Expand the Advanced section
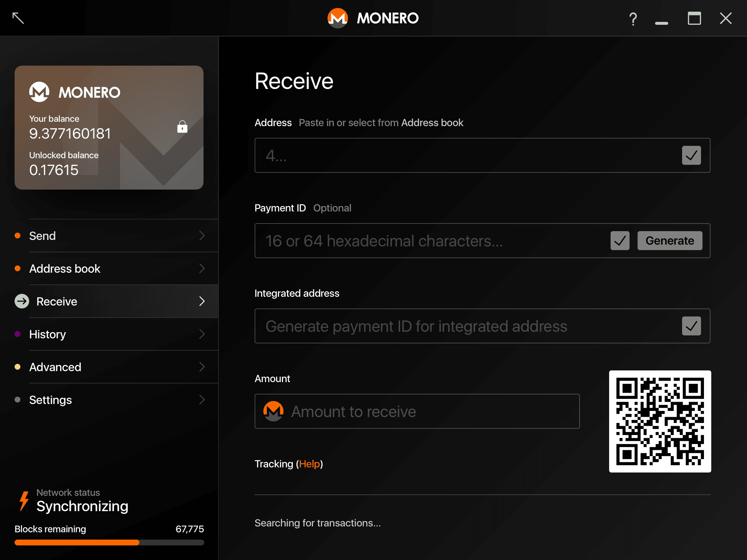The height and width of the screenshot is (560, 747). 202,367
